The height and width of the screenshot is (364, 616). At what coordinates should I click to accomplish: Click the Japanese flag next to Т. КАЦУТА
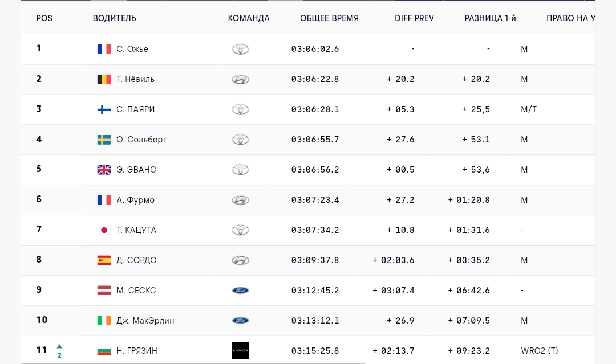104,230
